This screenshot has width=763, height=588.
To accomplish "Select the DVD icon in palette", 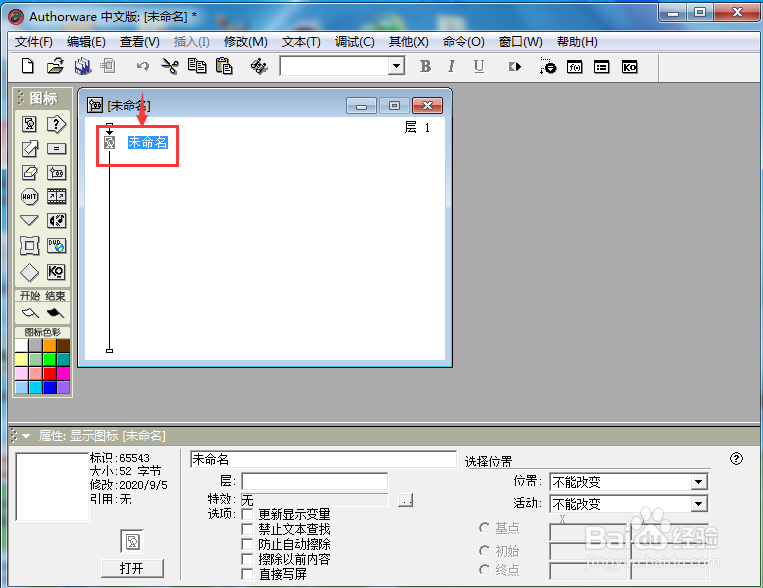I will pyautogui.click(x=56, y=246).
